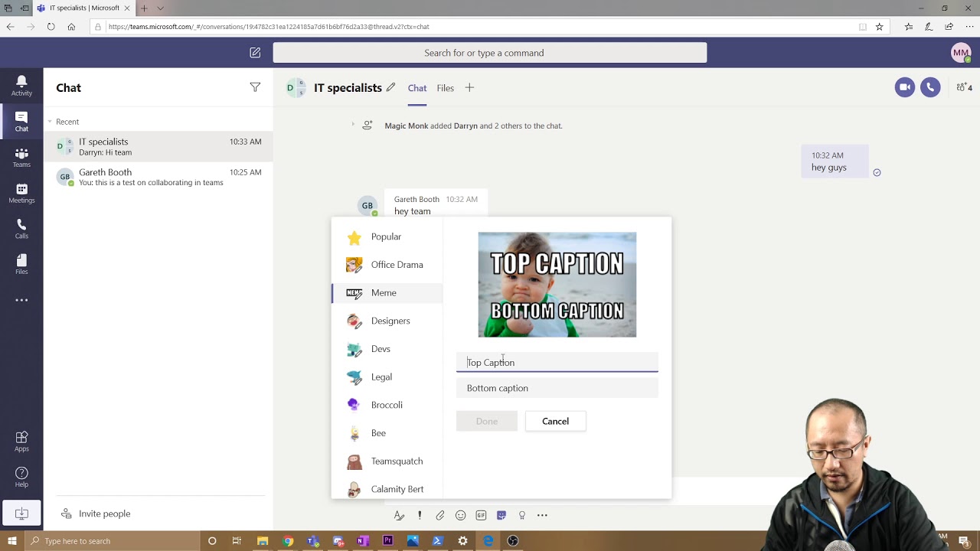Attach a file with paperclip icon
Viewport: 980px width, 551px height.
point(440,515)
